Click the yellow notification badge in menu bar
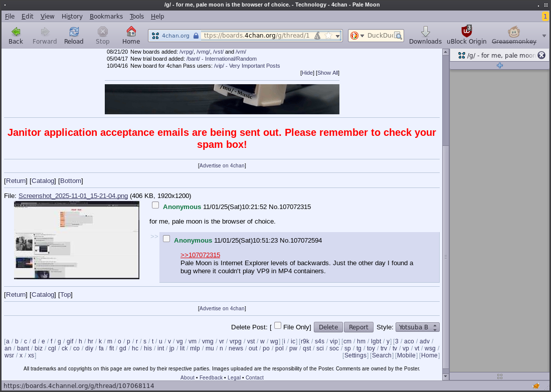 (545, 16)
